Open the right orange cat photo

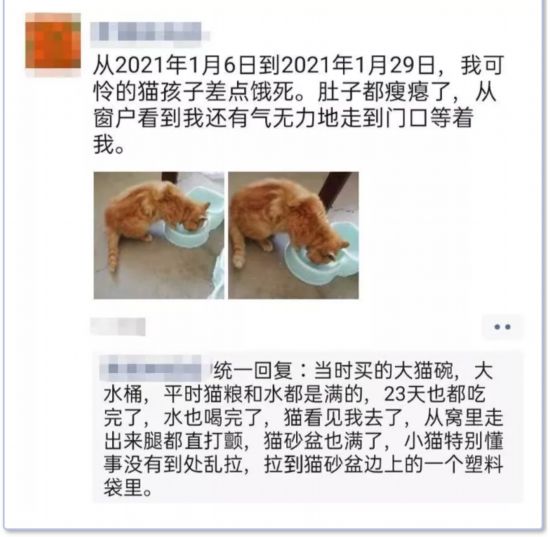[x=293, y=235]
